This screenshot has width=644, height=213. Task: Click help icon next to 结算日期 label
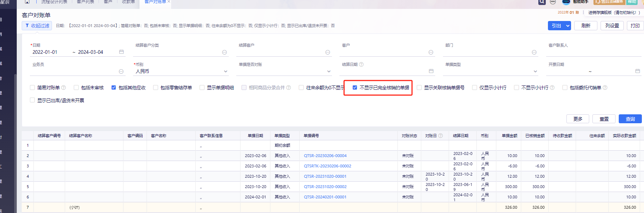(x=361, y=64)
